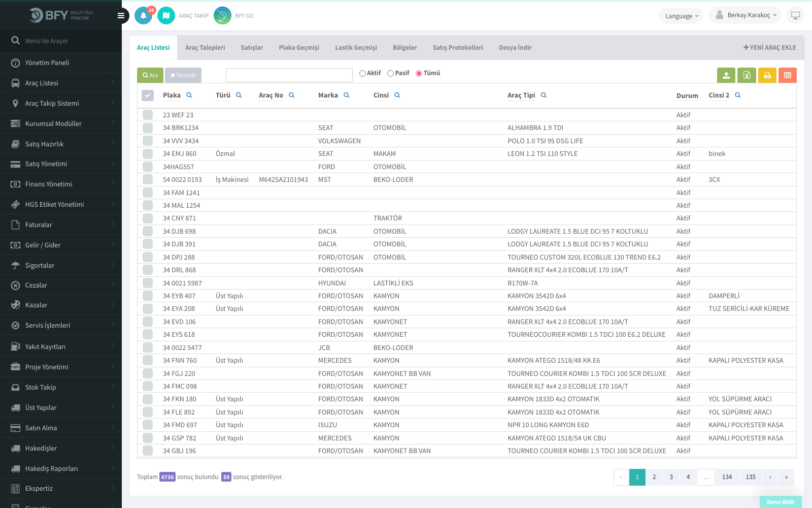
Task: Click the Araç No column search icon
Action: pos(292,95)
